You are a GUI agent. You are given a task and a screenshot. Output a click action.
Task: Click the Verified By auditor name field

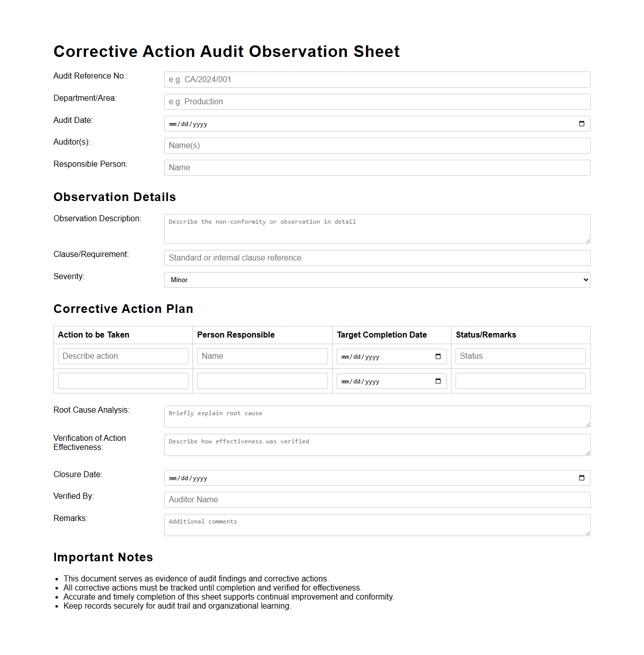377,500
